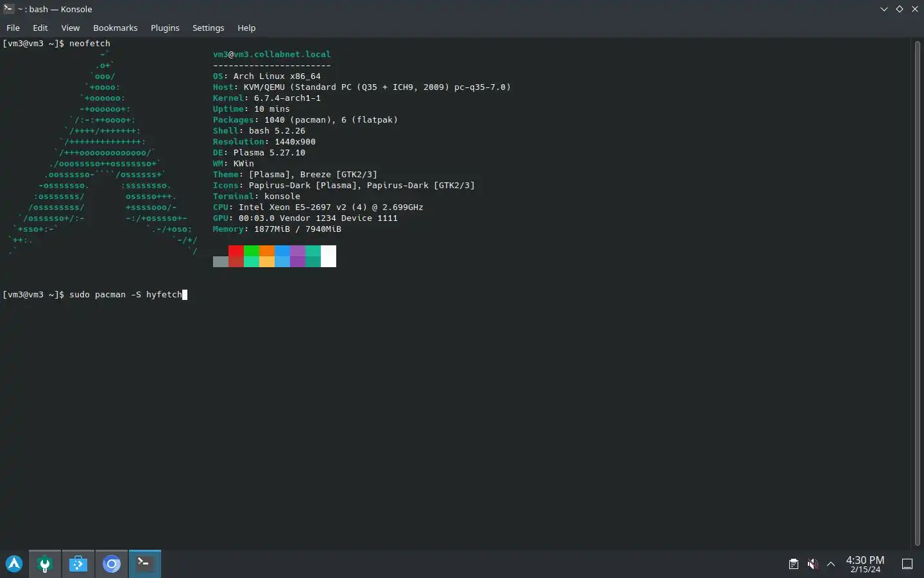The height and width of the screenshot is (578, 924).
Task: Open the Plugins menu
Action: tap(165, 28)
